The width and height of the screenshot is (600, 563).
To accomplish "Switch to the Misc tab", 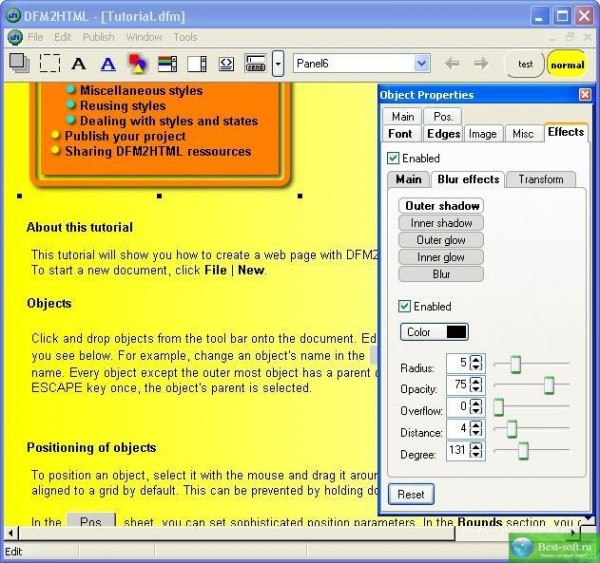I will point(523,134).
